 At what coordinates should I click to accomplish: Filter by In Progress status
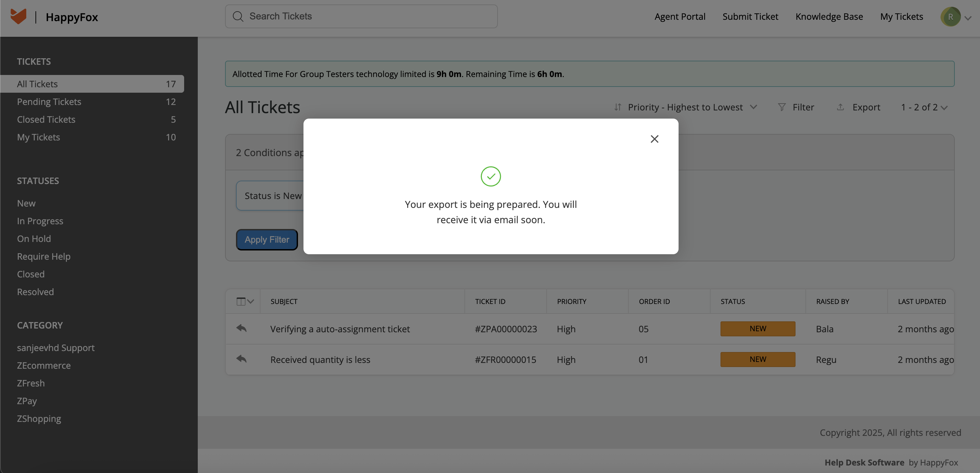click(40, 221)
